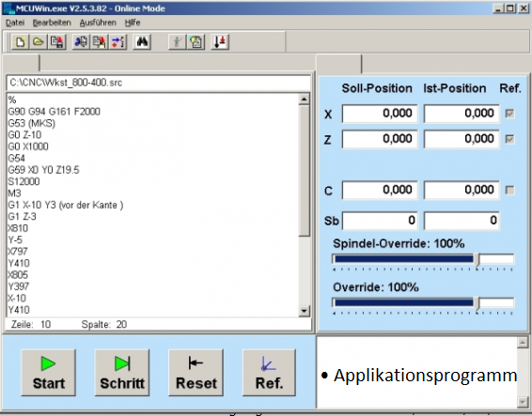Click the file path field C:\CNC\Wkst_800-400.src
Viewport: 532px width, 416px height.
tap(159, 83)
